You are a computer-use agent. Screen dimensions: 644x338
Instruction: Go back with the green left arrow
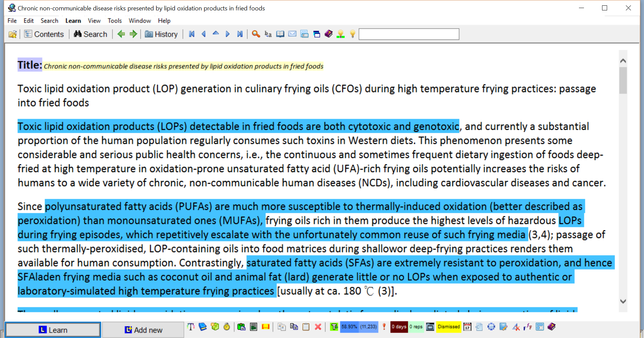pos(121,34)
